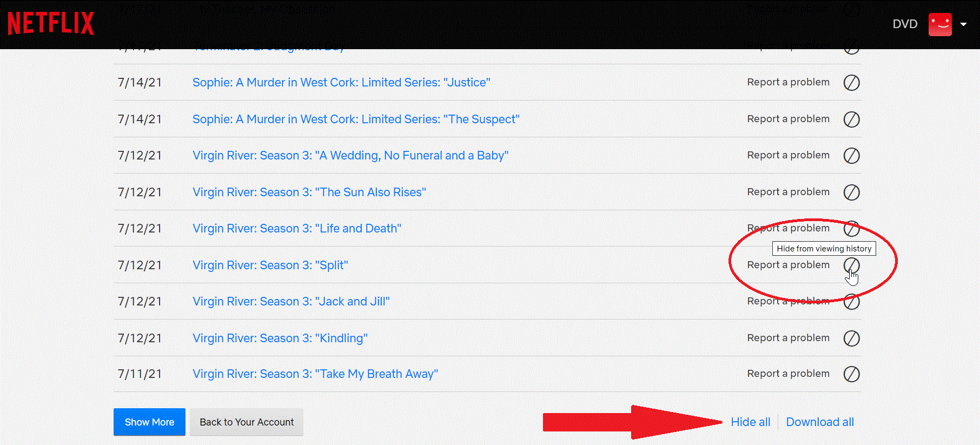Open the profile avatar menu
Viewport: 980px width, 445px height.
940,24
